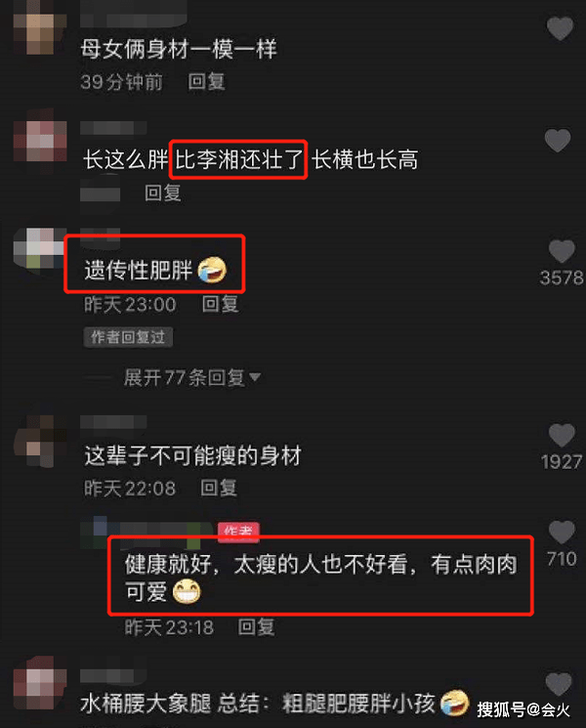
Task: Click dropdown arrow beside 展开77条回复
Action: [255, 377]
